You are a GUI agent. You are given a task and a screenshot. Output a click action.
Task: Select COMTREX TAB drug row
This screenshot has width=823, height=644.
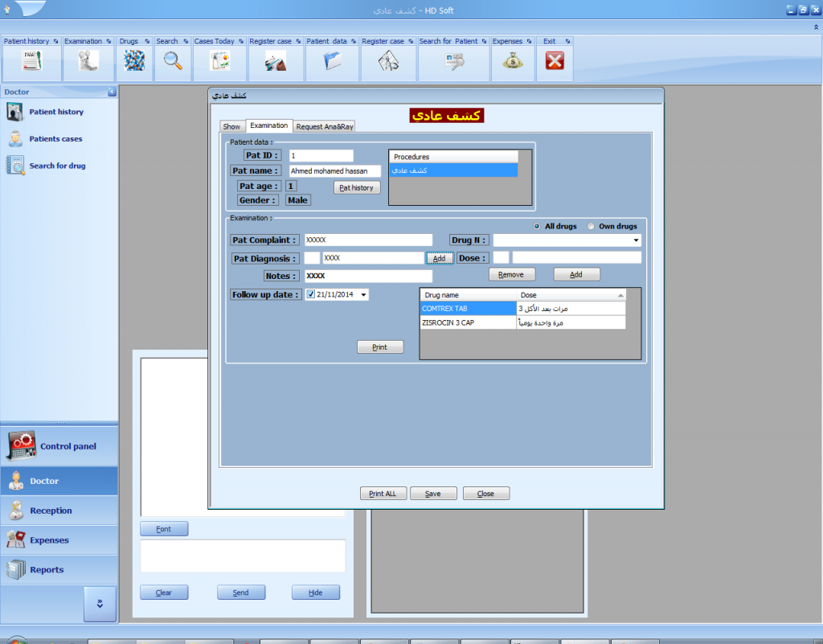(x=522, y=309)
